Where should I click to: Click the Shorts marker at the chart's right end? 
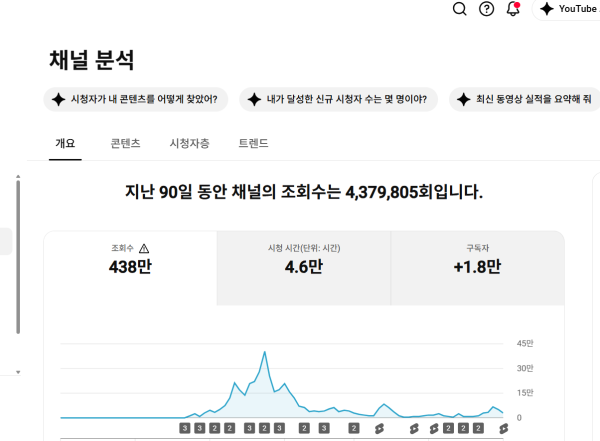click(x=504, y=428)
